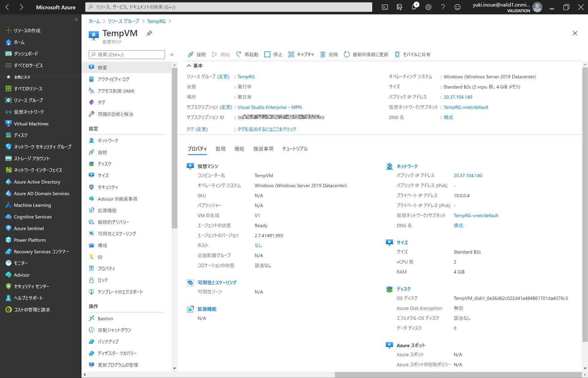Click 接続 (Connect) in the toolbar
The height and width of the screenshot is (378, 588).
coord(197,54)
